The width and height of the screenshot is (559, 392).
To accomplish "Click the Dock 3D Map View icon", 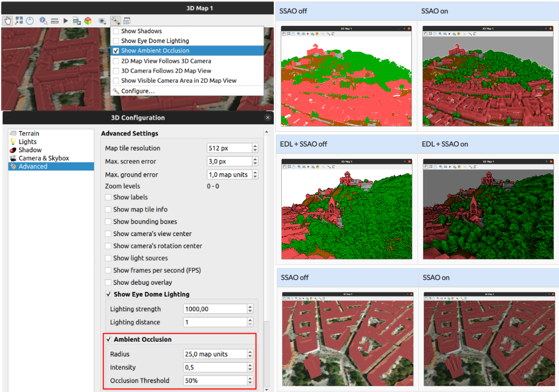I will 127,21.
